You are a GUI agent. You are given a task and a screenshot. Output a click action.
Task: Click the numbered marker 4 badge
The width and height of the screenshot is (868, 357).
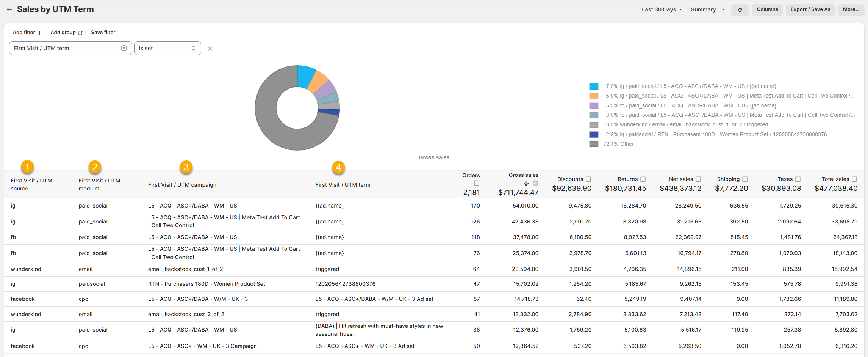click(338, 167)
